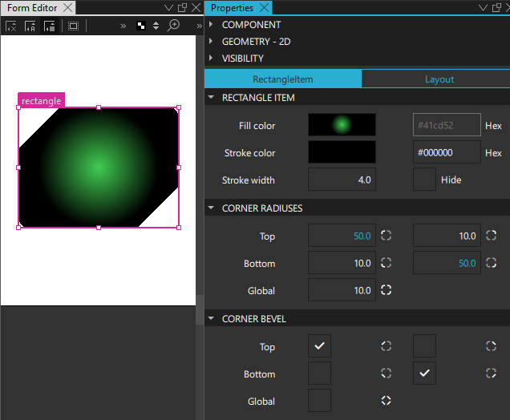Open the green Fill color swatch
The height and width of the screenshot is (420, 510).
[342, 125]
